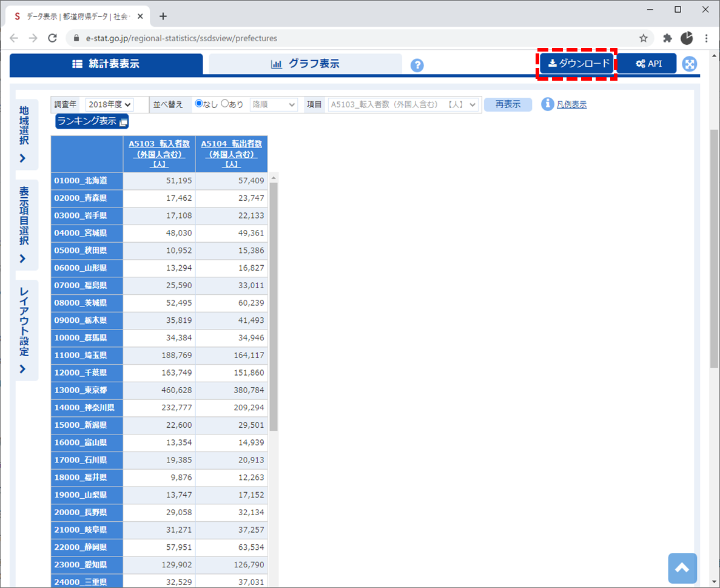
Task: Switch to the グラフ表示 tab
Action: (305, 64)
